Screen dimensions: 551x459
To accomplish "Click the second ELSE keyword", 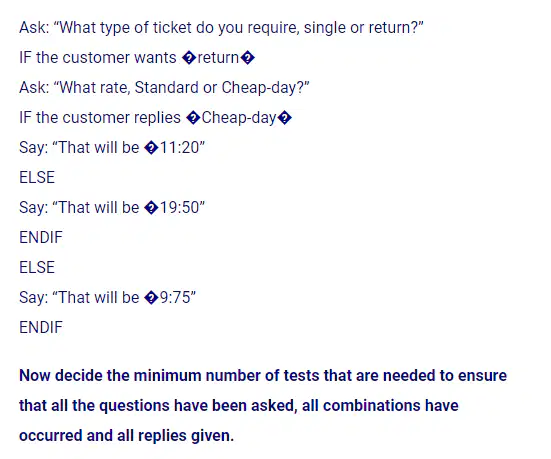I will click(x=37, y=267).
